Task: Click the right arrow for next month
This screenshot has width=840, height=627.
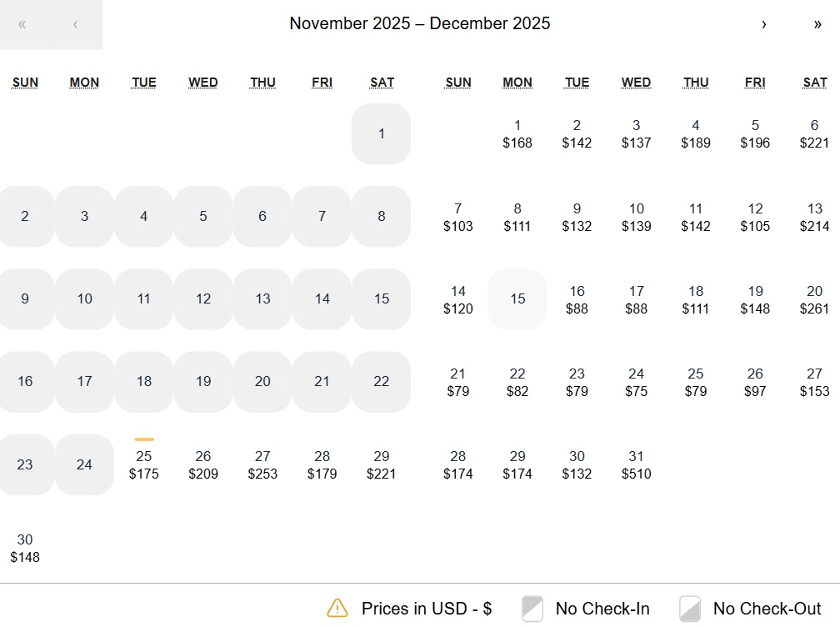Action: click(764, 25)
